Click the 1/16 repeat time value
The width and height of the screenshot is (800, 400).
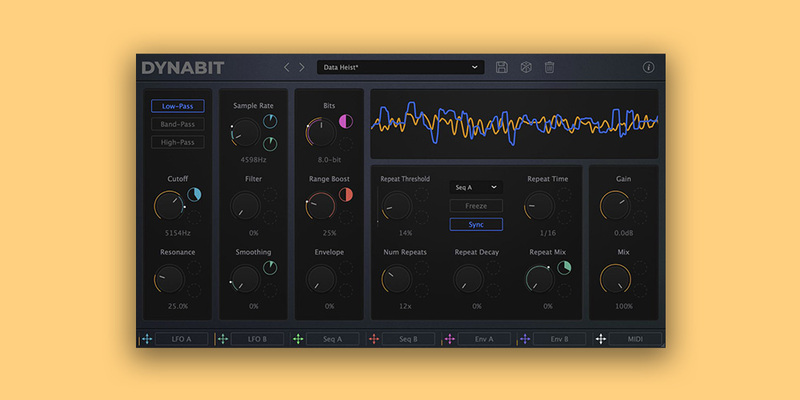tap(547, 233)
